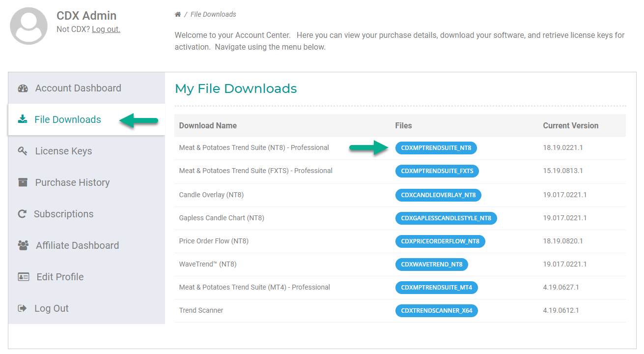Click version 15.19.0813.1
This screenshot has width=644, height=354.
click(563, 171)
